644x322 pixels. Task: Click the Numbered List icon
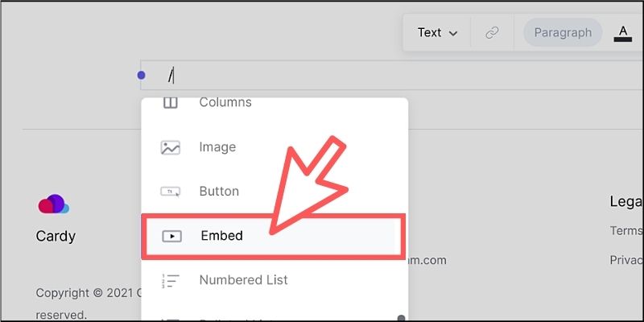[x=171, y=280]
